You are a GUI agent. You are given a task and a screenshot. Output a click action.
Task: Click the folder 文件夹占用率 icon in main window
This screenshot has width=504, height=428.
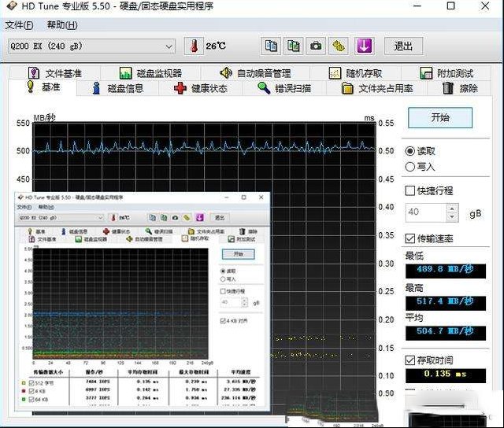coord(347,88)
